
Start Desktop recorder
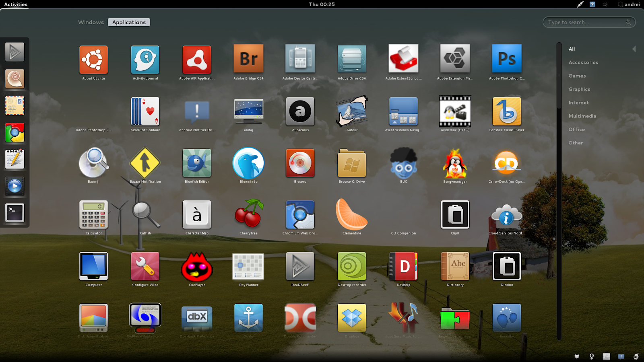click(352, 266)
